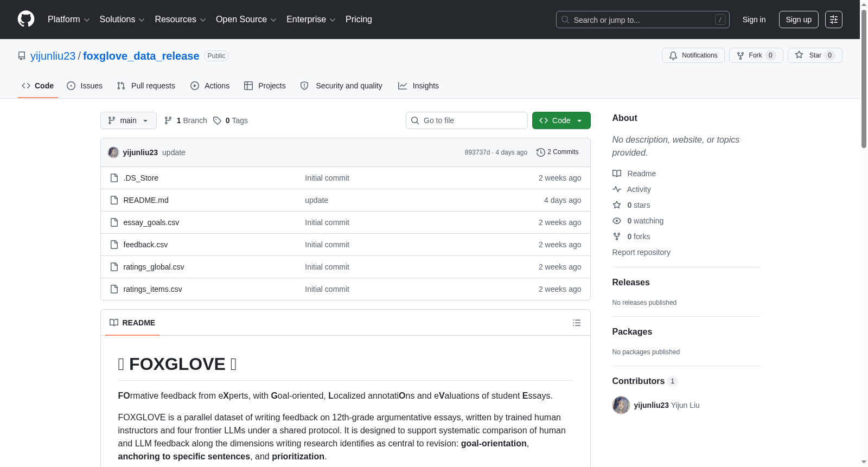Expand the Platform menu

(69, 20)
